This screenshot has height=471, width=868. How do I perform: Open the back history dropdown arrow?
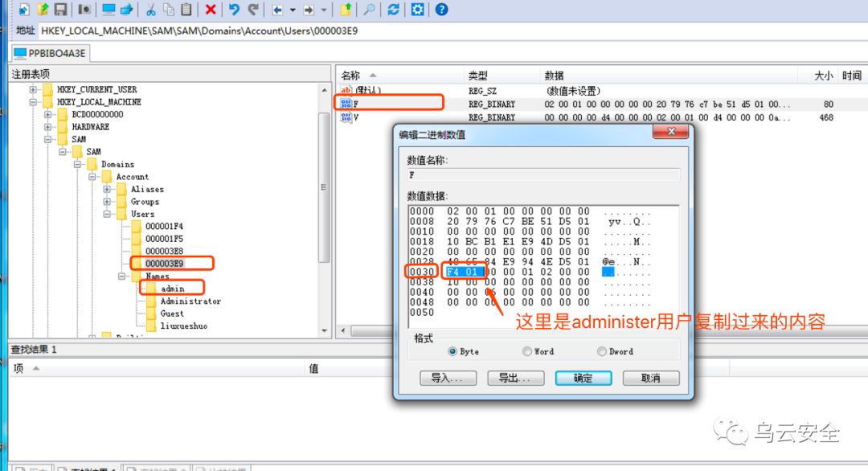pos(293,10)
